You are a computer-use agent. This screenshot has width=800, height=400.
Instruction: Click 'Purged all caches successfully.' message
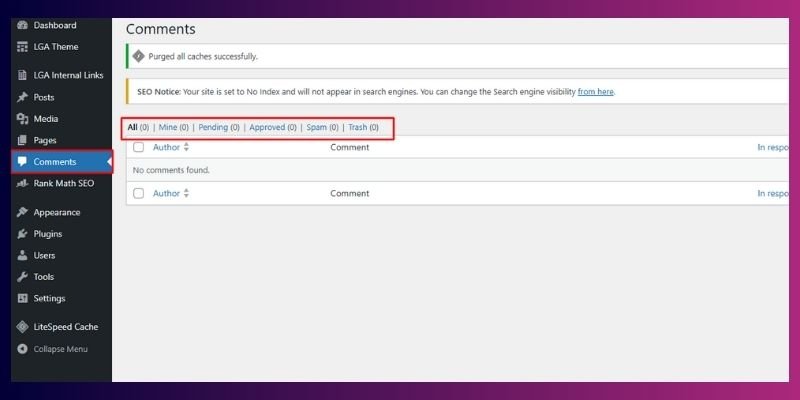(x=203, y=57)
